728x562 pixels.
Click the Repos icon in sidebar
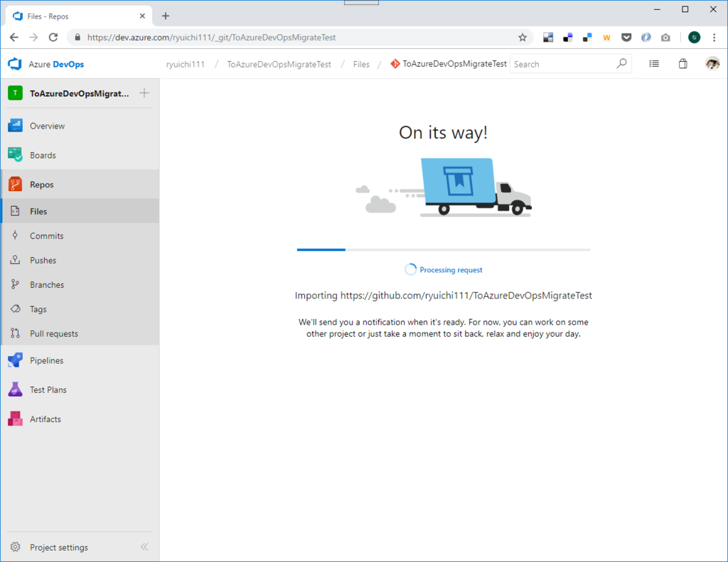coord(15,184)
